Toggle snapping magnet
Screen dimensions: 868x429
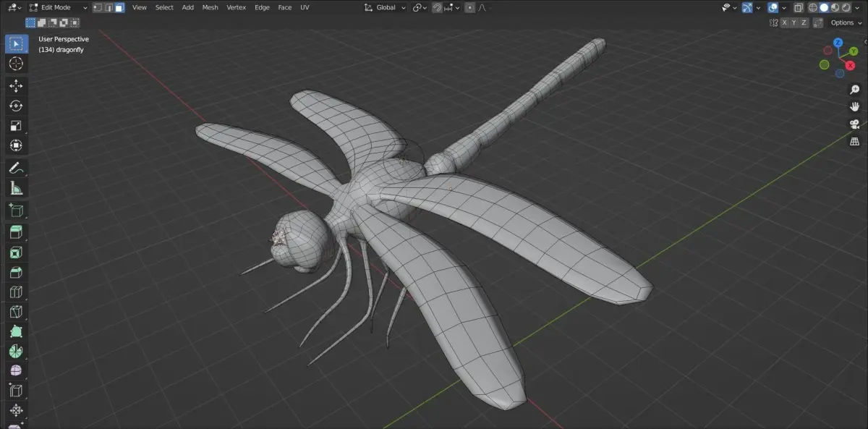coord(438,7)
